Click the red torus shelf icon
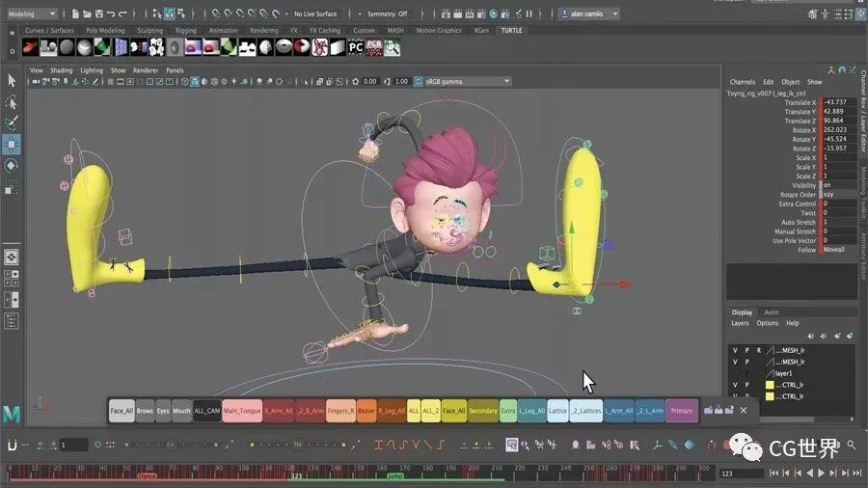The width and height of the screenshot is (868, 488). click(x=302, y=47)
